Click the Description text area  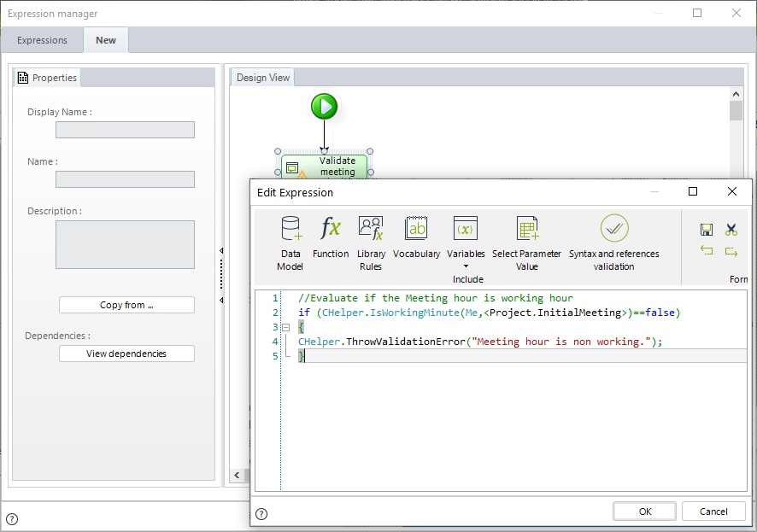click(125, 244)
